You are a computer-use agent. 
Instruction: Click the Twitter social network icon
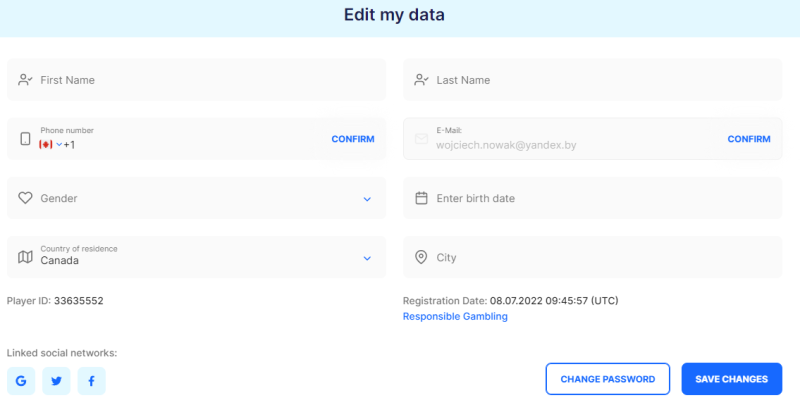(56, 380)
